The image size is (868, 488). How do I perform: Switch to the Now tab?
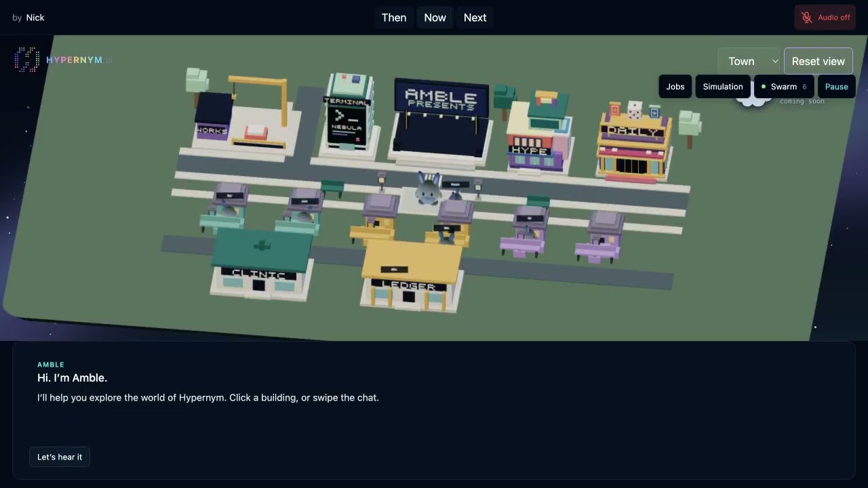(x=435, y=18)
